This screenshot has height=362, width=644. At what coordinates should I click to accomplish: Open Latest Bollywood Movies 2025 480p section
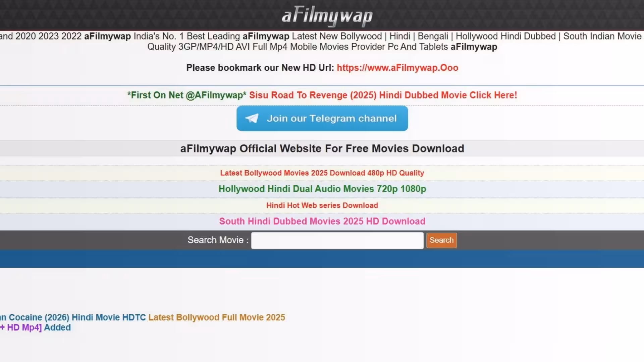click(322, 173)
